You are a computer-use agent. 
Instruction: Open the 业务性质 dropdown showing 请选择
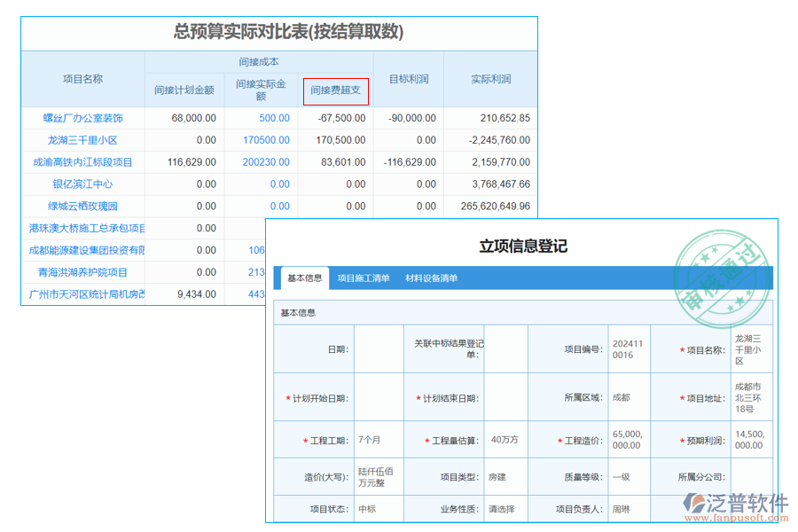pyautogui.click(x=502, y=507)
